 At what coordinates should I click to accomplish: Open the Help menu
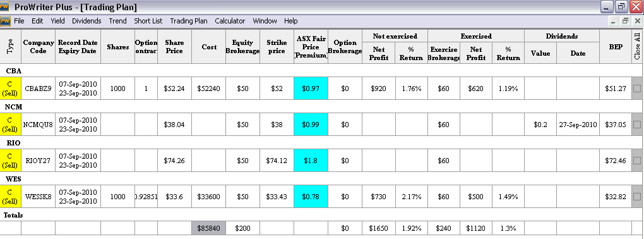point(290,21)
